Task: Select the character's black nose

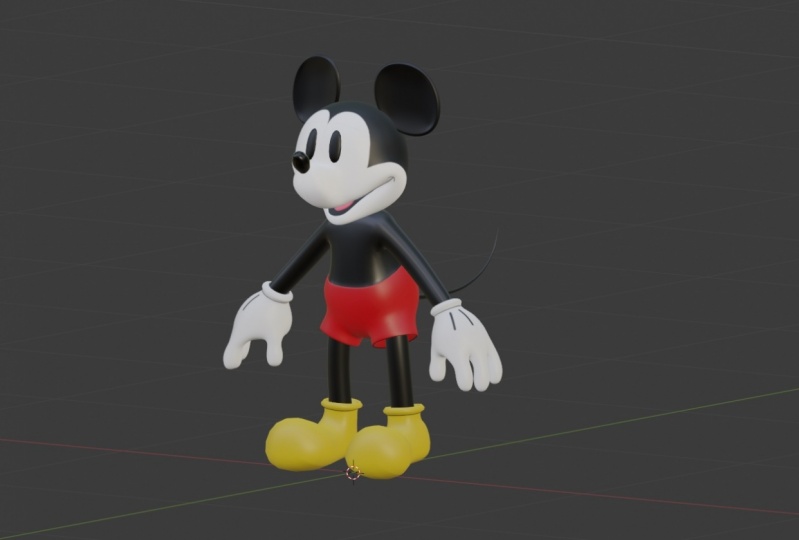Action: click(300, 161)
